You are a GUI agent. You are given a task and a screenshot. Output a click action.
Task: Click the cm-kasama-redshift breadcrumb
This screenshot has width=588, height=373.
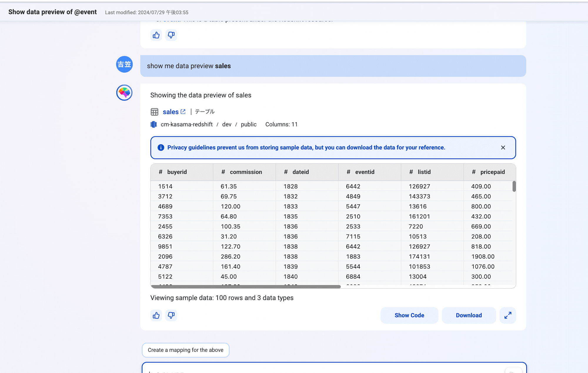point(187,124)
